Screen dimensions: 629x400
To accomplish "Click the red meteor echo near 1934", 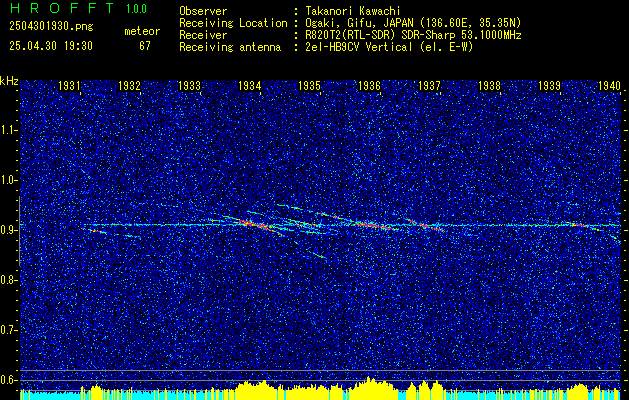I will pyautogui.click(x=254, y=224).
